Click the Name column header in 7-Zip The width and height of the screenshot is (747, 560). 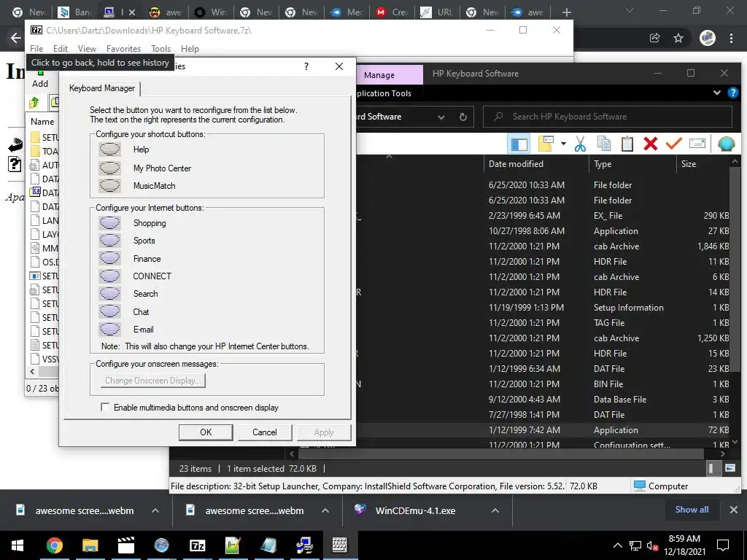point(42,122)
